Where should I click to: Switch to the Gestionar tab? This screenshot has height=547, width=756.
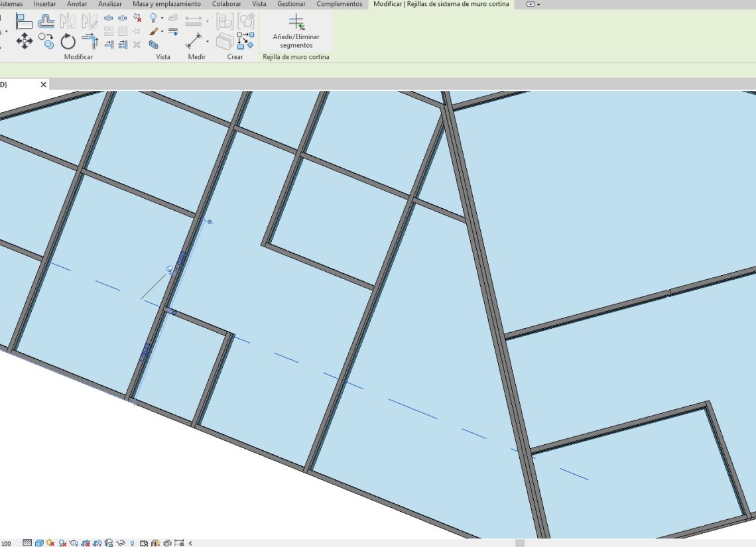[291, 4]
